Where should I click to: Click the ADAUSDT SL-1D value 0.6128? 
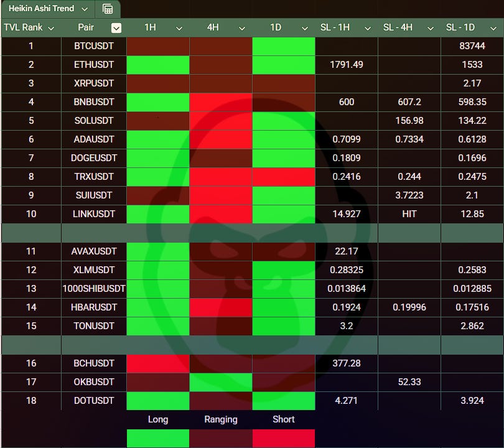pos(472,139)
